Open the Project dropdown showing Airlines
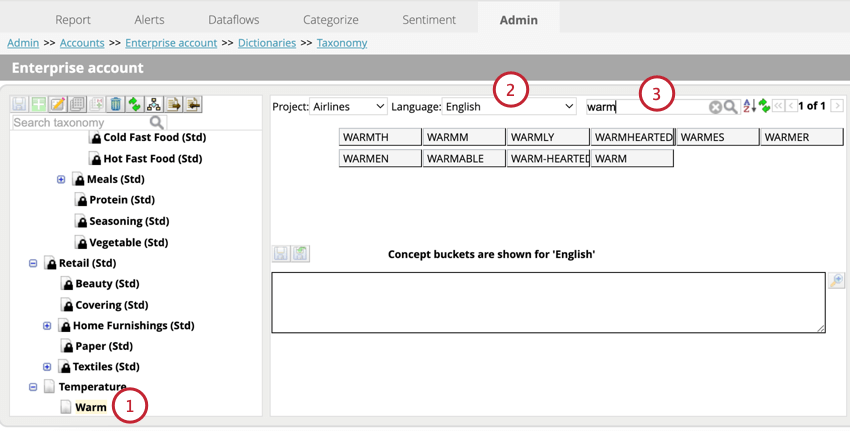The width and height of the screenshot is (850, 431). pyautogui.click(x=348, y=106)
